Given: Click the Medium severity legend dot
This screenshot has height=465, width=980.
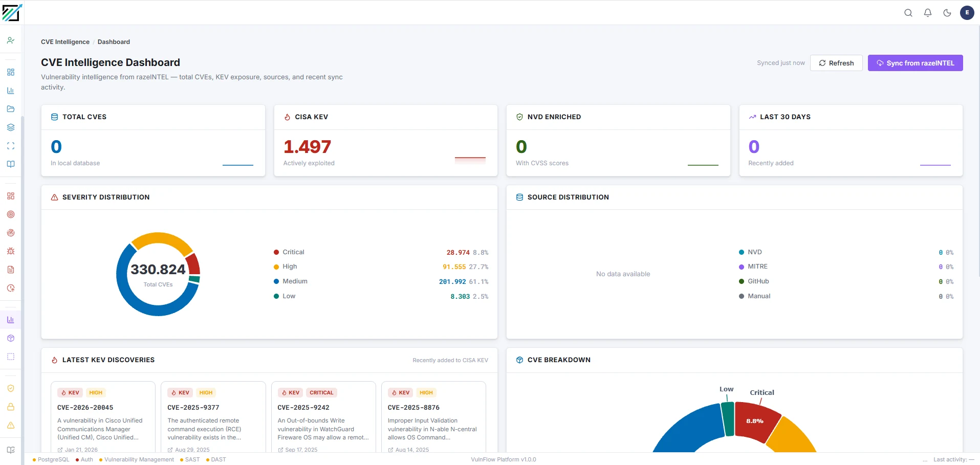Looking at the screenshot, I should tap(276, 281).
